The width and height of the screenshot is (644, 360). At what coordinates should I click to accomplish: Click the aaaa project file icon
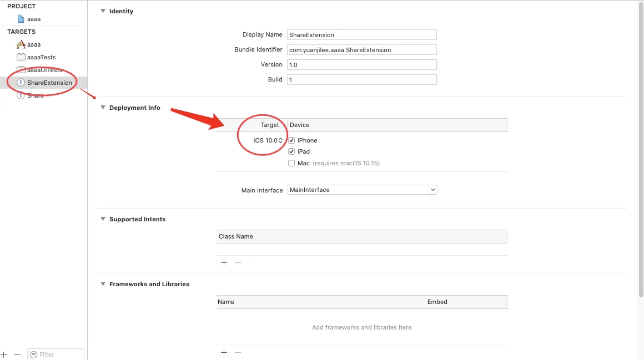click(22, 19)
